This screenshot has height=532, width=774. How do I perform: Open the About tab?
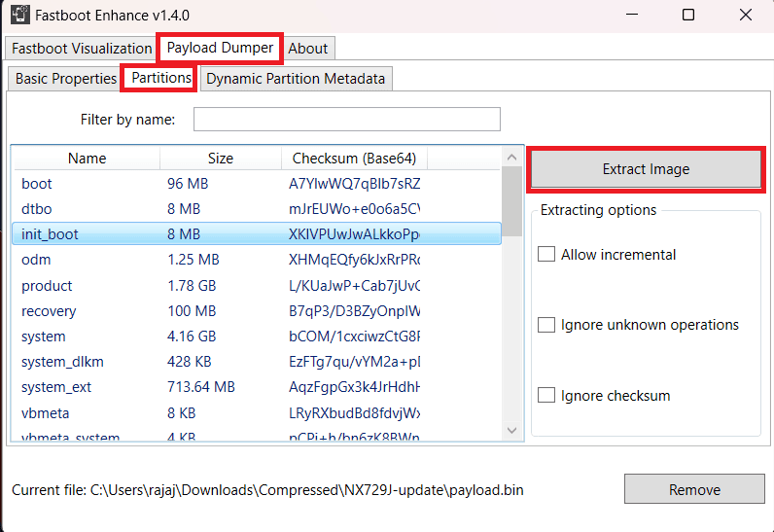point(308,49)
